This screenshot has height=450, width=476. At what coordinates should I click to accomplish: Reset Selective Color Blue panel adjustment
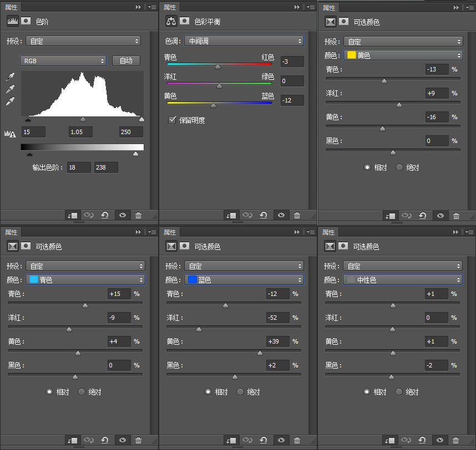264,439
